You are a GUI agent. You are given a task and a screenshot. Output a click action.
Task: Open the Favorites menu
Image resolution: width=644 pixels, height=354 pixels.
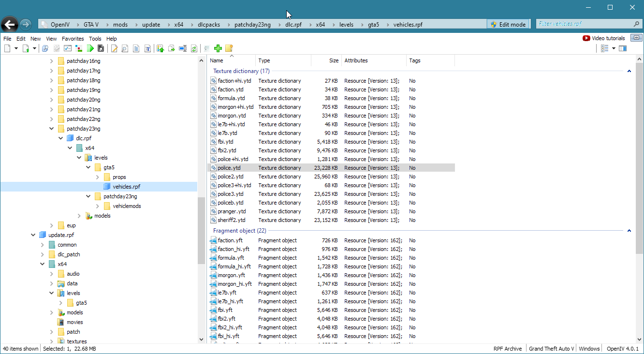73,39
